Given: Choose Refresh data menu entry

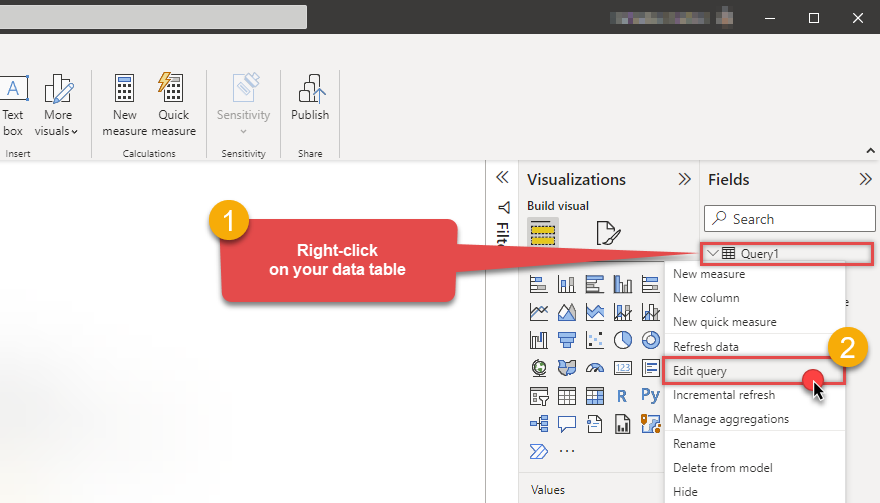Looking at the screenshot, I should click(754, 347).
